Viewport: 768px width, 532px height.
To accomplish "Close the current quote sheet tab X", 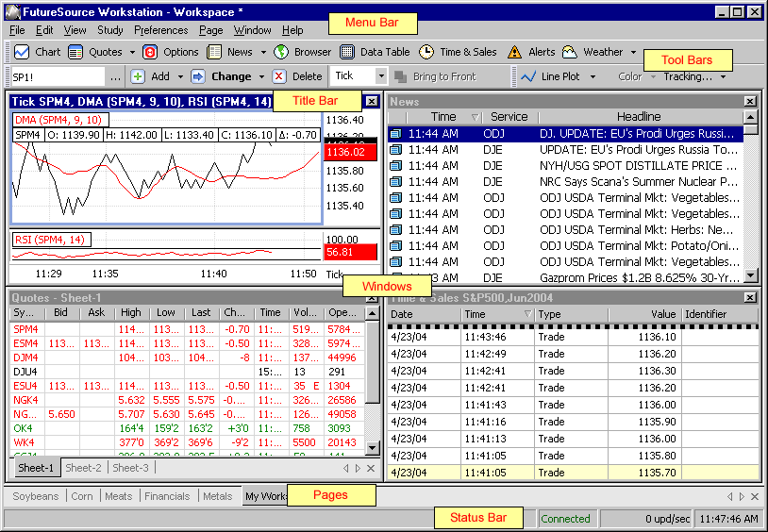I will pyautogui.click(x=371, y=468).
